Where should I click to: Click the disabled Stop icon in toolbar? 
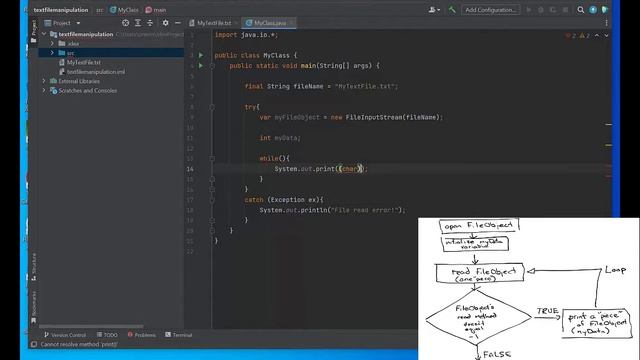click(x=565, y=10)
